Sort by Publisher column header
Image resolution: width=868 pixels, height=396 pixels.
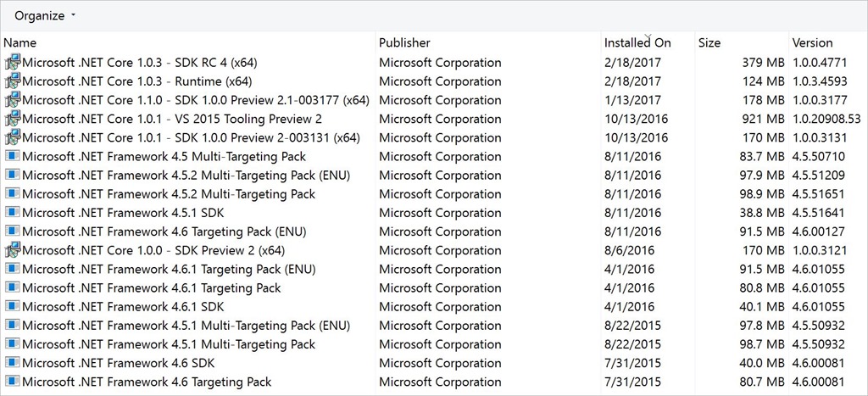coord(404,42)
